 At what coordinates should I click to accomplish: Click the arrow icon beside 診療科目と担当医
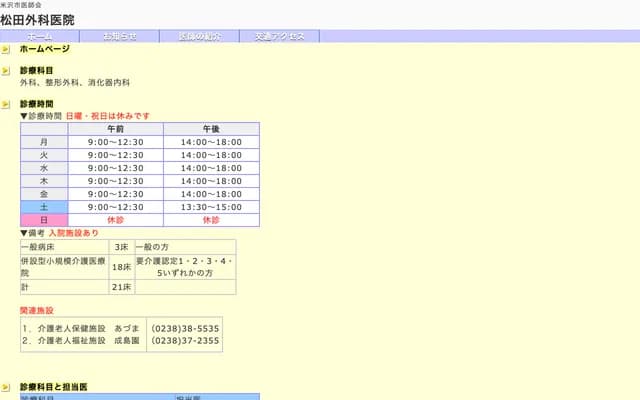tap(6, 386)
